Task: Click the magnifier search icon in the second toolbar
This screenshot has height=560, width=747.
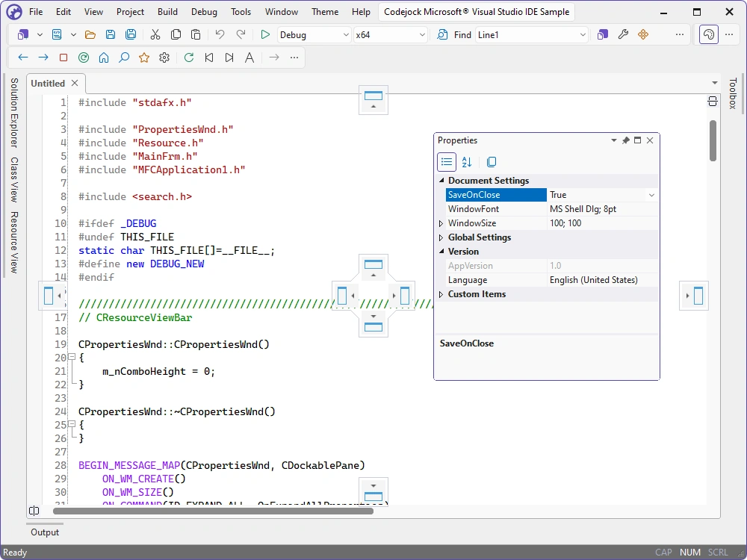Action: point(124,57)
